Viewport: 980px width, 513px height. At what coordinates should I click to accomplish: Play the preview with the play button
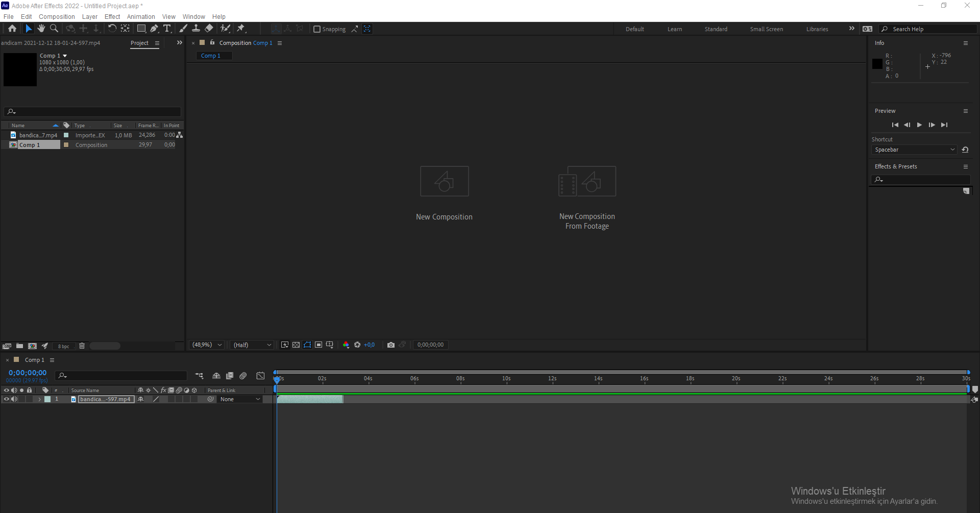coord(919,125)
